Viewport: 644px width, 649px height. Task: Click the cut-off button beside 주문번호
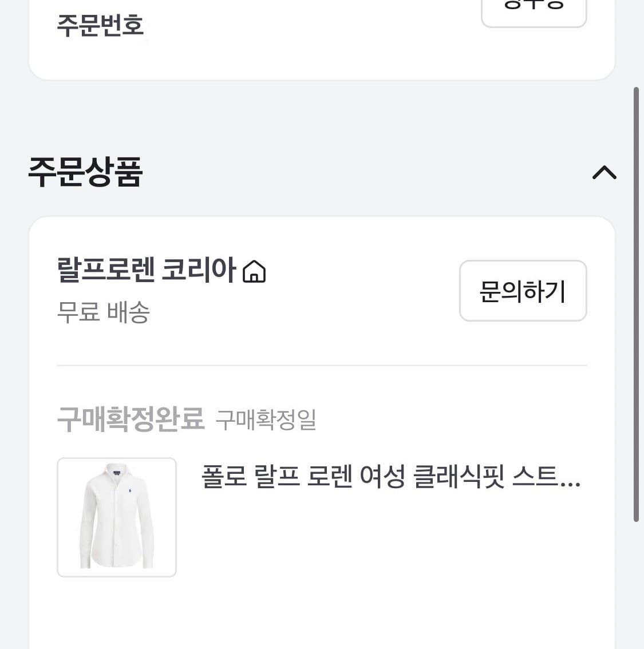(x=534, y=10)
